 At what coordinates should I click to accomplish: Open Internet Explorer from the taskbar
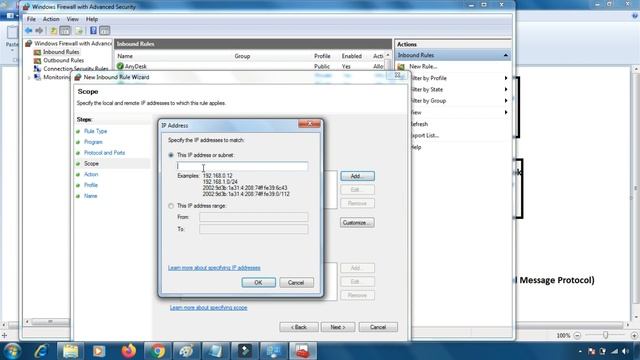(x=42, y=351)
